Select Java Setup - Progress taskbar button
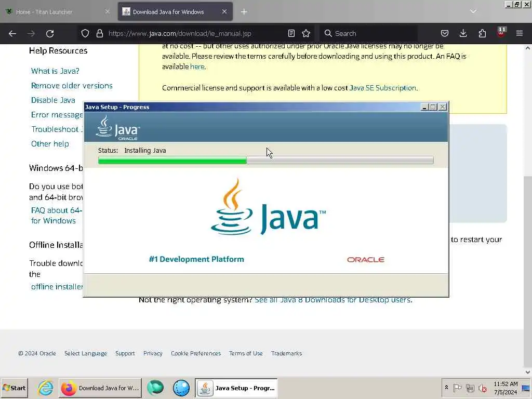The image size is (532, 399). click(236, 388)
